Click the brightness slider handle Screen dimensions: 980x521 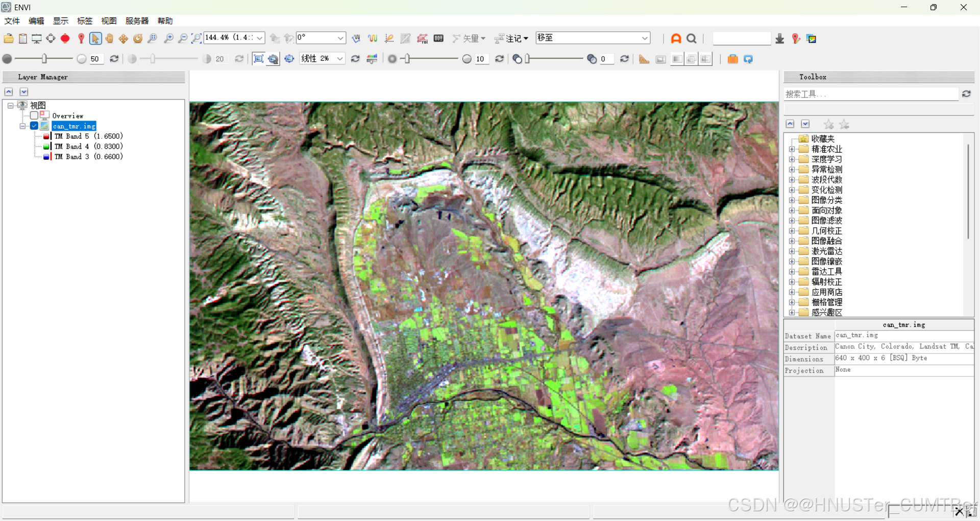(44, 59)
